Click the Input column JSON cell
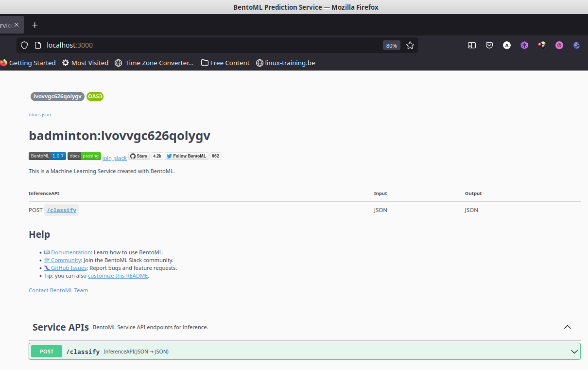The image size is (588, 370). [380, 210]
